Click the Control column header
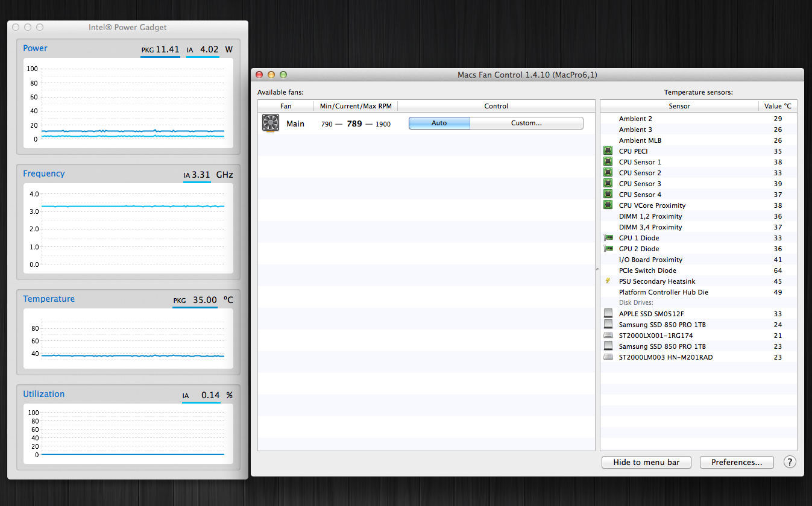 click(x=496, y=106)
